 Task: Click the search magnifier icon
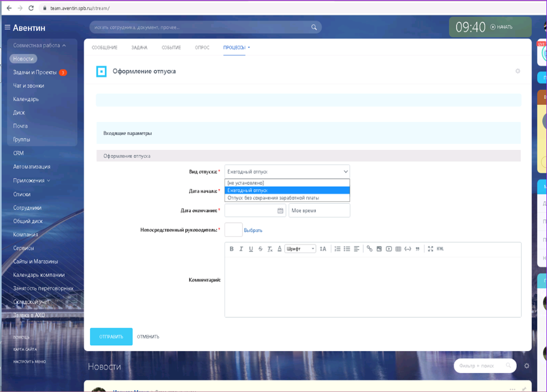[314, 27]
